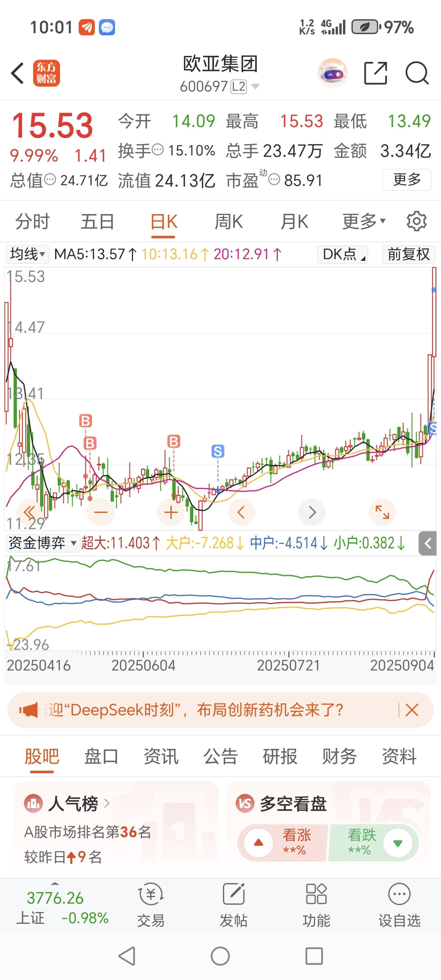Switch to 周K tab
This screenshot has width=441, height=980.
[x=229, y=221]
